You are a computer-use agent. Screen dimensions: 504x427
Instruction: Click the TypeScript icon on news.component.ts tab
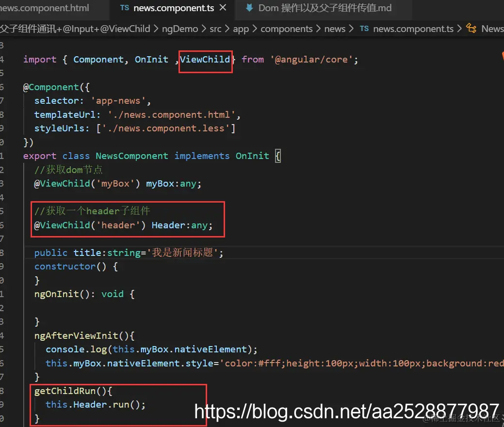[124, 8]
